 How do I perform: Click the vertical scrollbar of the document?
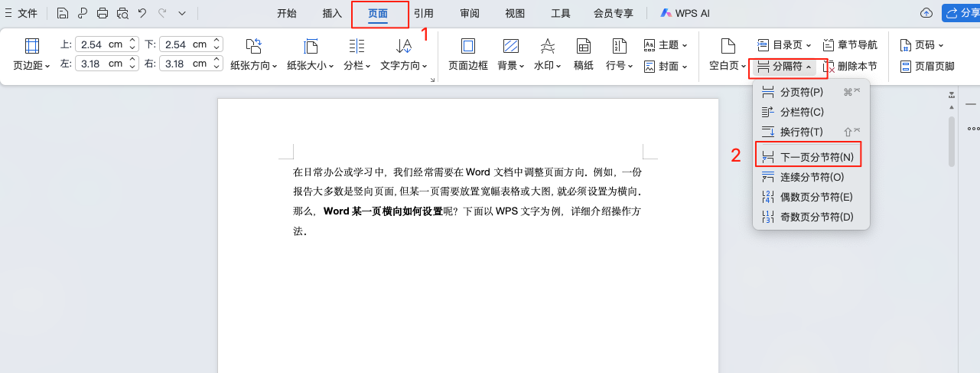click(x=951, y=142)
